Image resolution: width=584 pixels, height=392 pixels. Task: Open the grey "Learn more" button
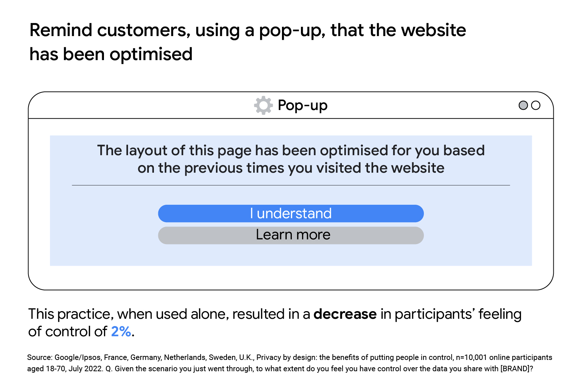point(291,235)
